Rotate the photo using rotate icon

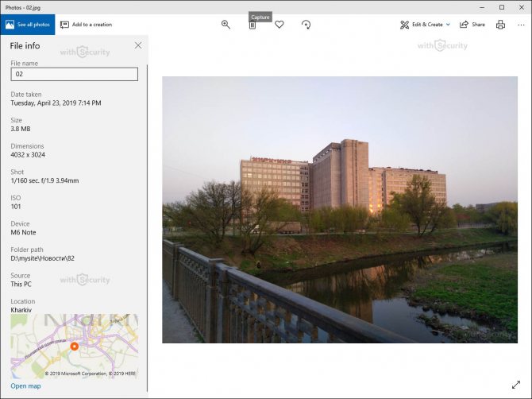point(306,25)
